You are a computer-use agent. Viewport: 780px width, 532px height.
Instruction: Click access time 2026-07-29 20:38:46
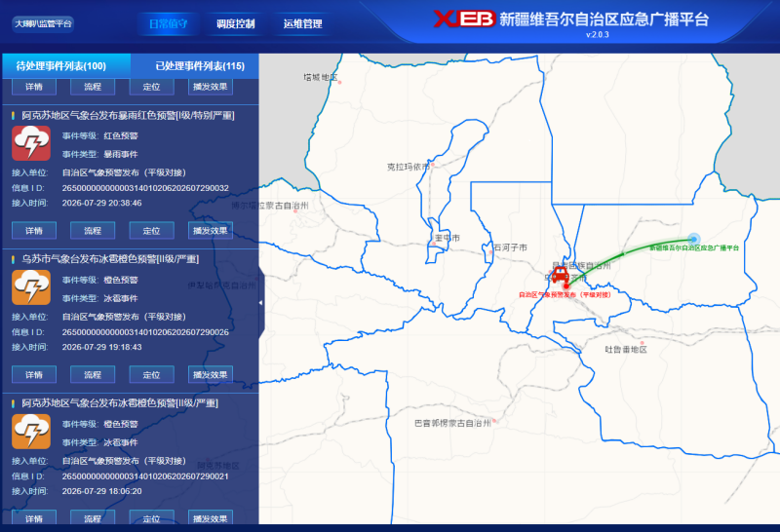click(x=102, y=203)
